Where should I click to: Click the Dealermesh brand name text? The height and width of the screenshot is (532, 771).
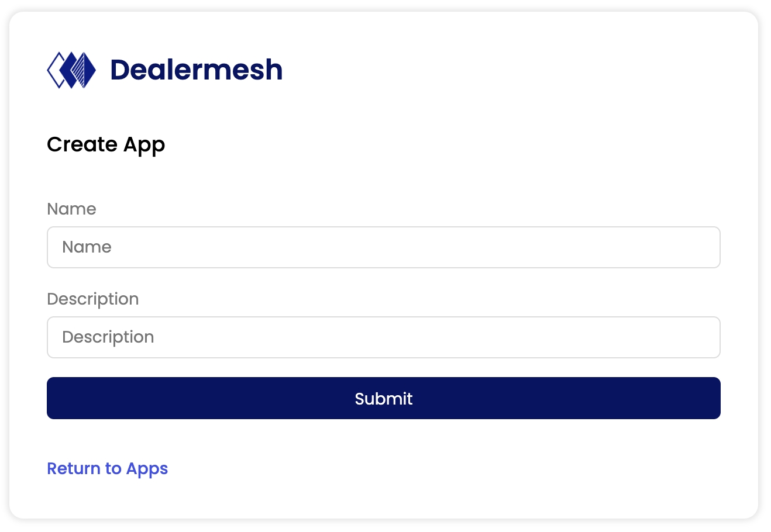coord(196,70)
